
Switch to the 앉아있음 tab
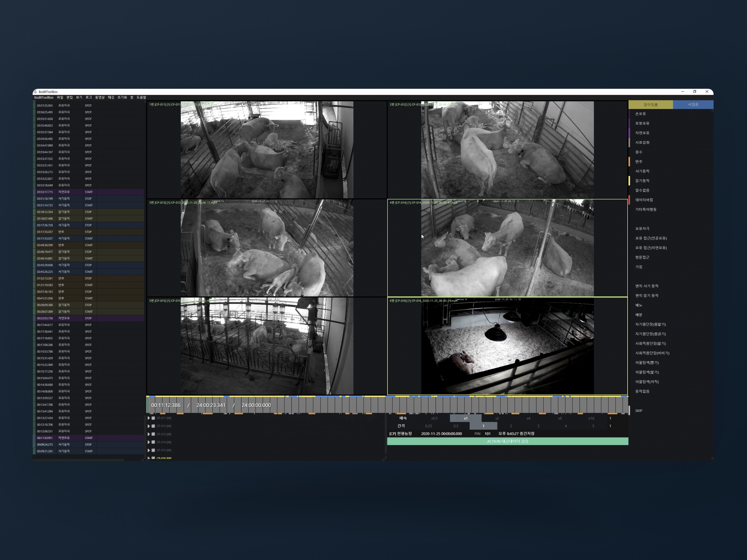[650, 105]
